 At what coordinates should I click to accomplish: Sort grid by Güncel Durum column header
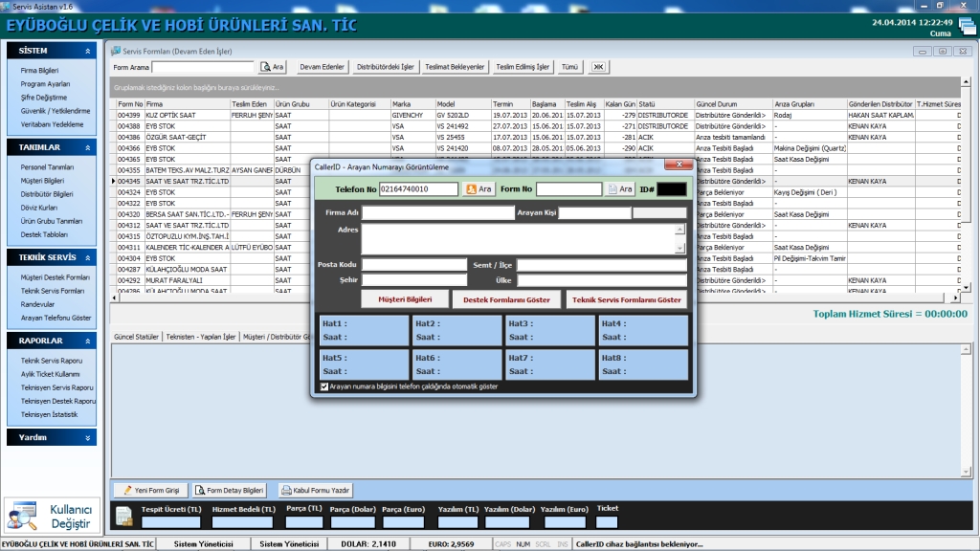click(x=733, y=104)
